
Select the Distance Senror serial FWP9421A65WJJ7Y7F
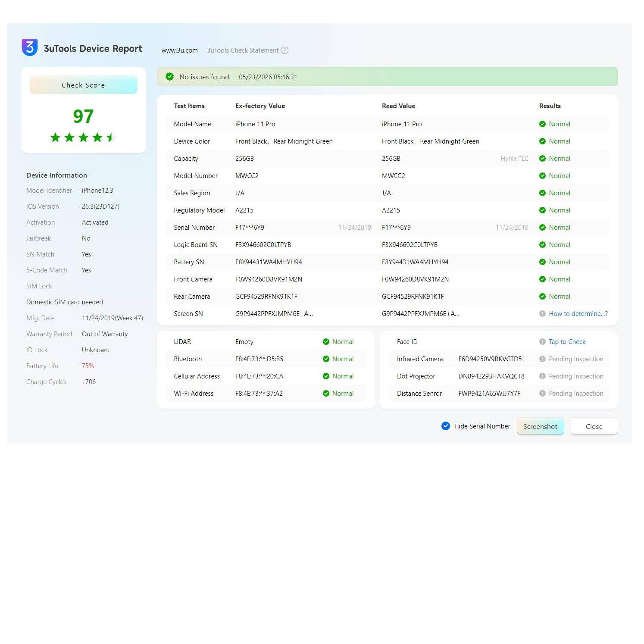pyautogui.click(x=489, y=394)
